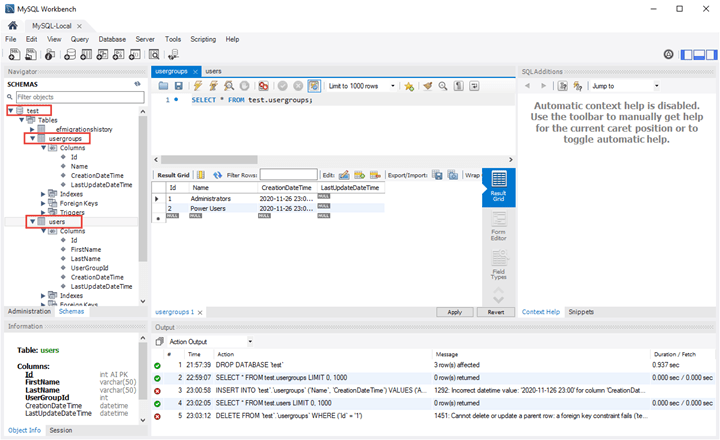This screenshot has width=720, height=440.
Task: Create a new view icon
Action: pos(102,55)
